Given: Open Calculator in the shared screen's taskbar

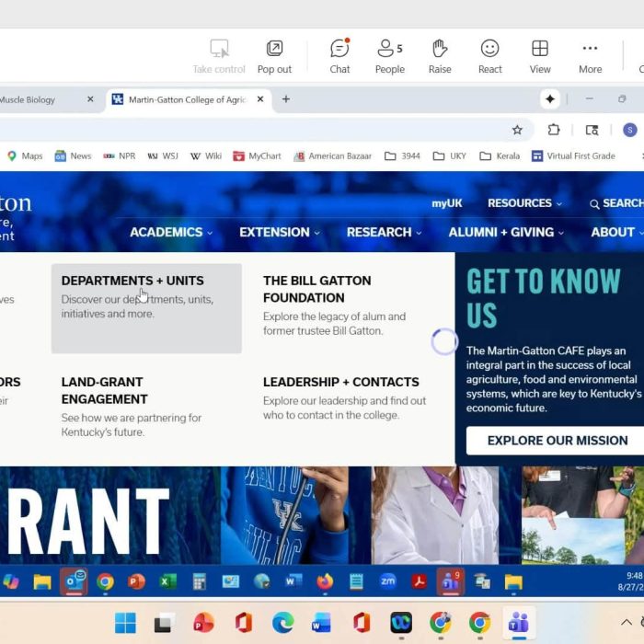Looking at the screenshot, I should coord(200,582).
